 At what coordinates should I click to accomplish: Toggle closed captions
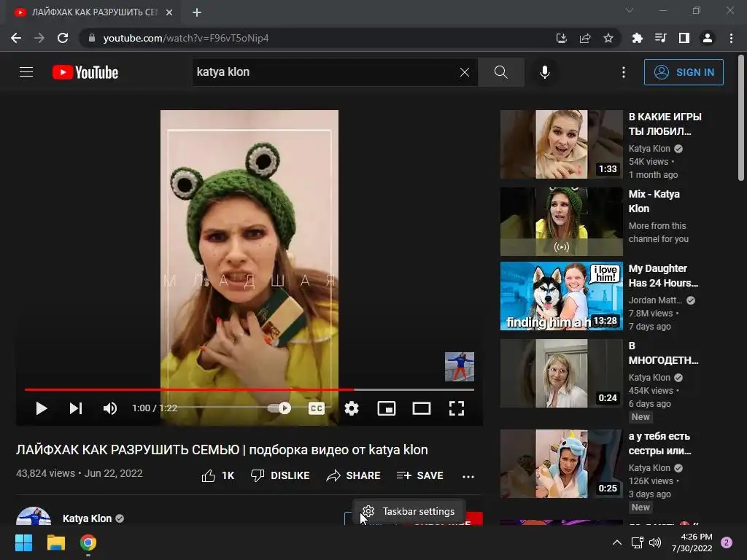click(x=317, y=408)
